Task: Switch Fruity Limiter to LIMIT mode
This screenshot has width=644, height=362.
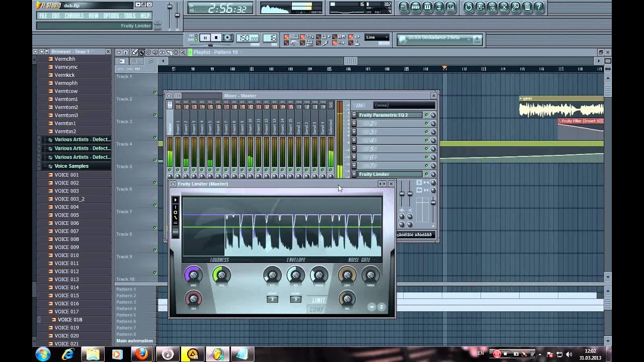Action: 318,301
